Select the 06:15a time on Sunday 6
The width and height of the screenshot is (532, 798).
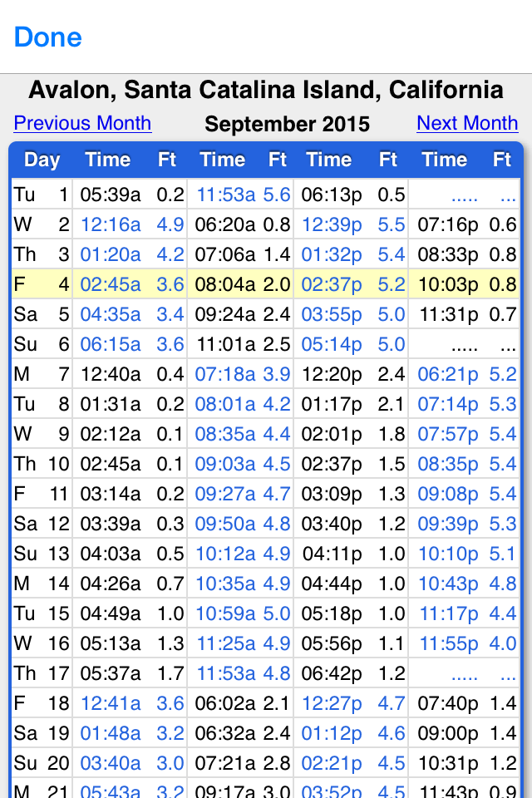coord(111,344)
